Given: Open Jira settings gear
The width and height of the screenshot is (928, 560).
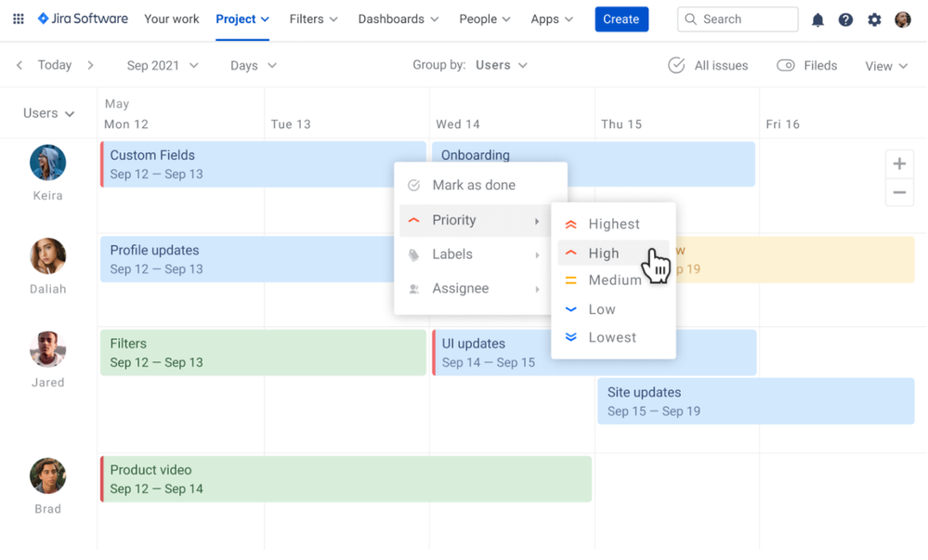Looking at the screenshot, I should pos(873,19).
